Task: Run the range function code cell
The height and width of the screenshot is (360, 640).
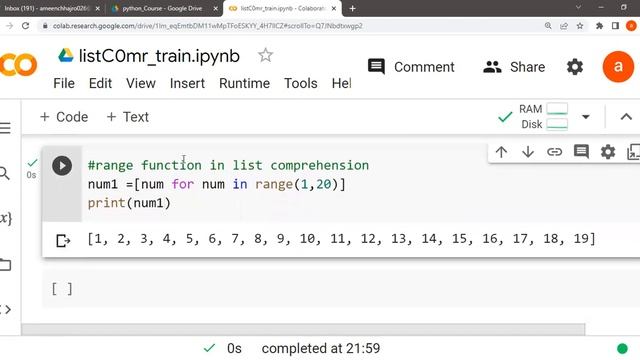Action: [x=62, y=166]
